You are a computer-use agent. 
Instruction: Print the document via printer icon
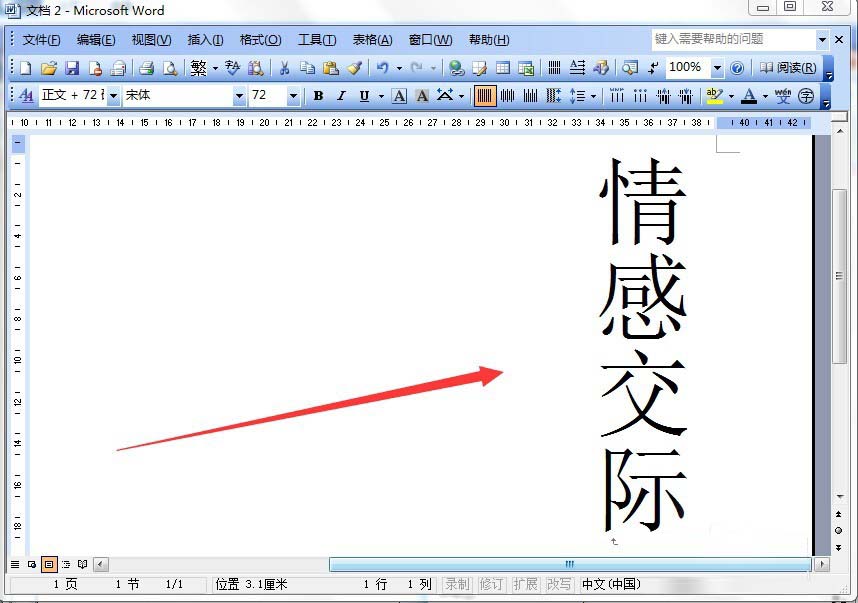146,68
